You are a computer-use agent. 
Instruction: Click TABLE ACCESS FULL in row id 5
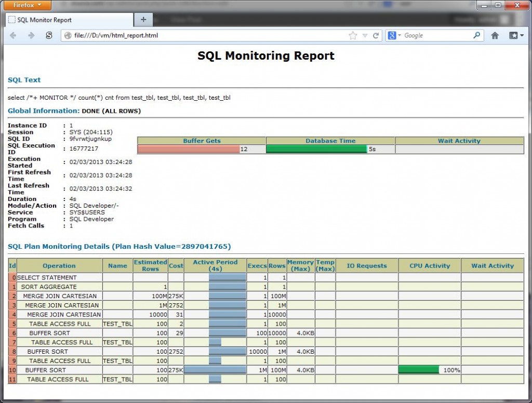pos(60,324)
